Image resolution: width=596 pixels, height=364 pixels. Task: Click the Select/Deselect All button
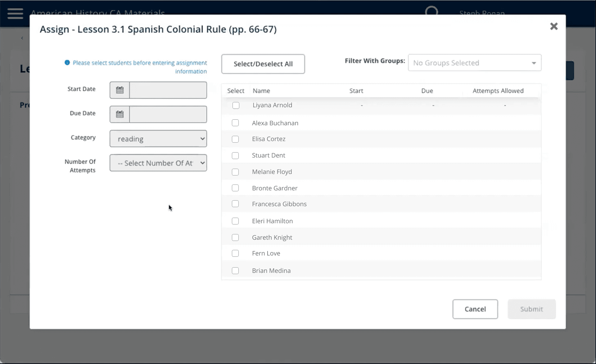coord(263,64)
